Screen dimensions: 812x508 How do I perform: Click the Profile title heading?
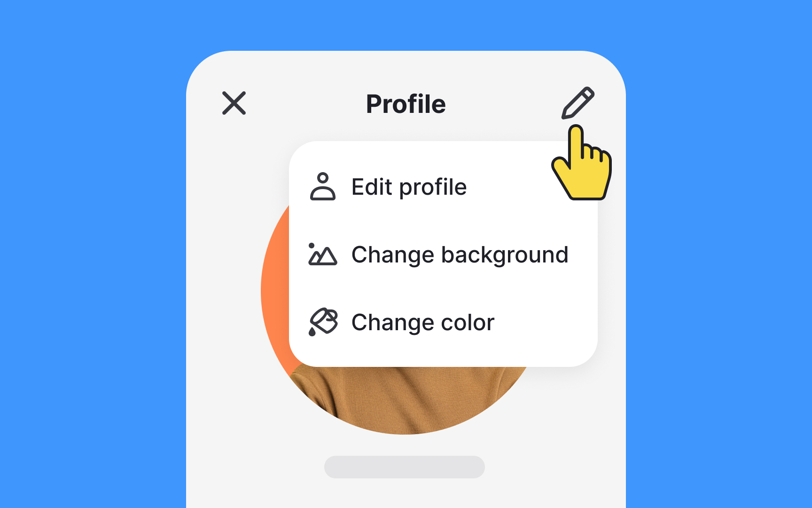406,104
